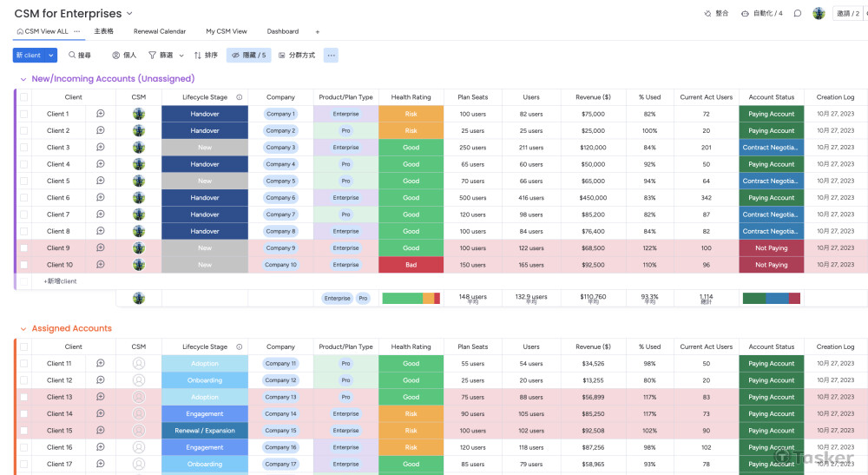Switch to the Renewal Calendar tab
This screenshot has height=475, width=868.
click(x=159, y=31)
